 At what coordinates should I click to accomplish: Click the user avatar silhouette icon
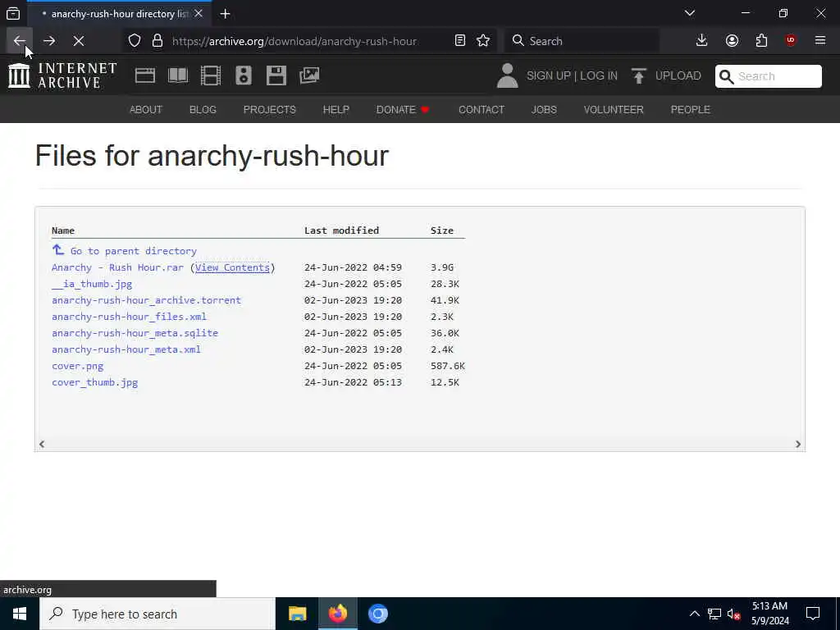coord(507,75)
